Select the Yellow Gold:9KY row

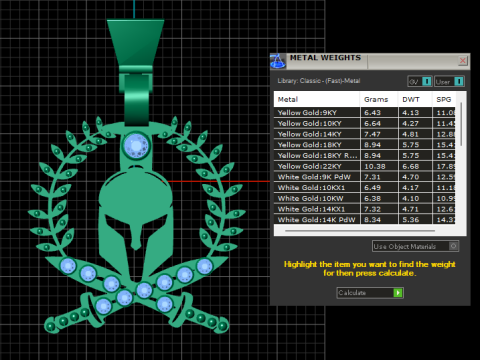pyautogui.click(x=365, y=113)
